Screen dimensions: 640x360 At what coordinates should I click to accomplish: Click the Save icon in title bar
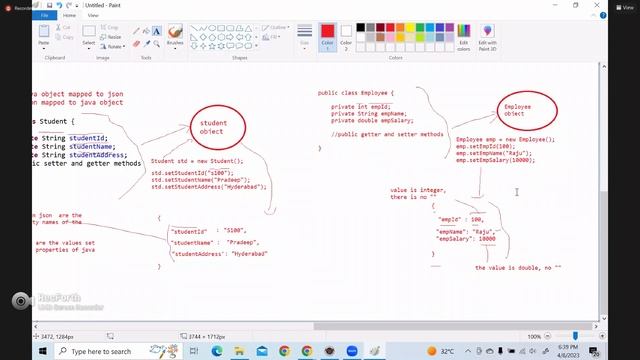pyautogui.click(x=49, y=5)
